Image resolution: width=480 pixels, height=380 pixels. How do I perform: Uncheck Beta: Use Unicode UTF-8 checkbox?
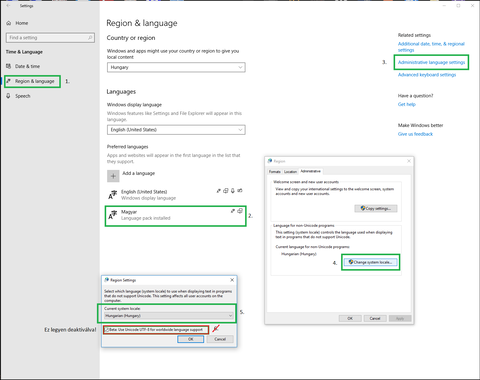pyautogui.click(x=107, y=330)
